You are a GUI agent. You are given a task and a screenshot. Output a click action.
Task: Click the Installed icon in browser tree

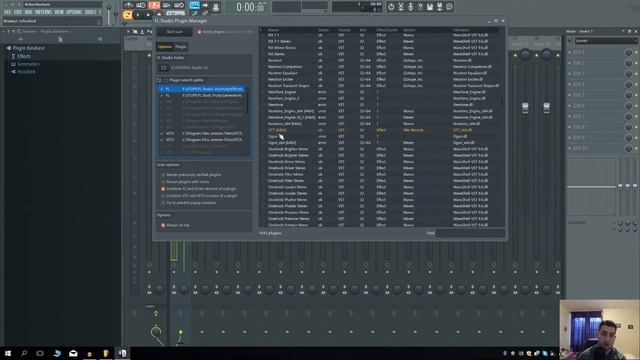13,72
